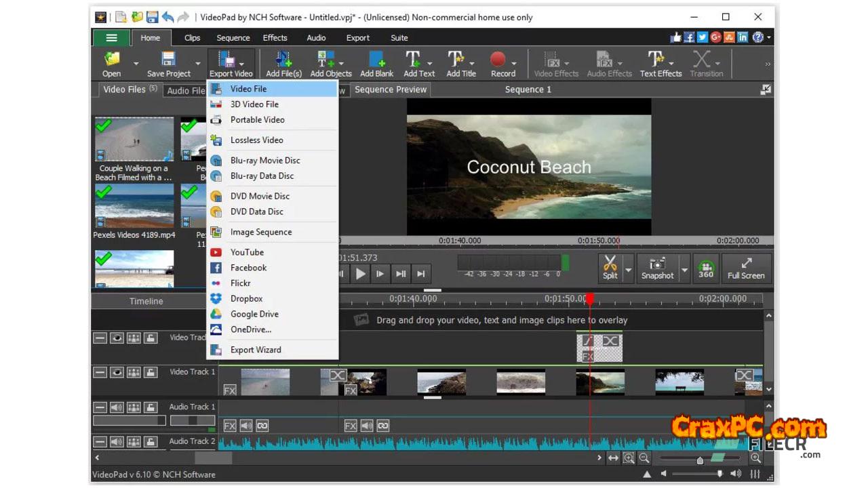The height and width of the screenshot is (488, 868).
Task: Open the Split tool dropdown arrow
Action: pos(628,270)
